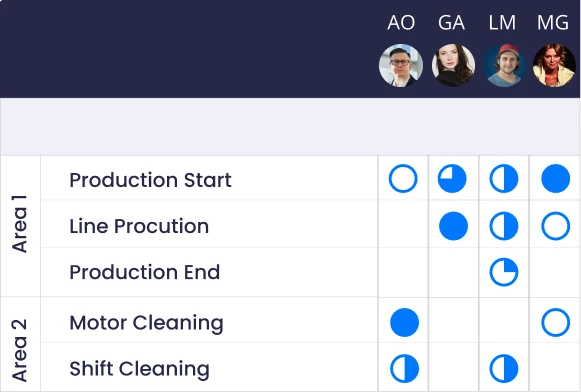Select GA's three-quarter circle in Production Start
The image size is (581, 392).
(452, 179)
